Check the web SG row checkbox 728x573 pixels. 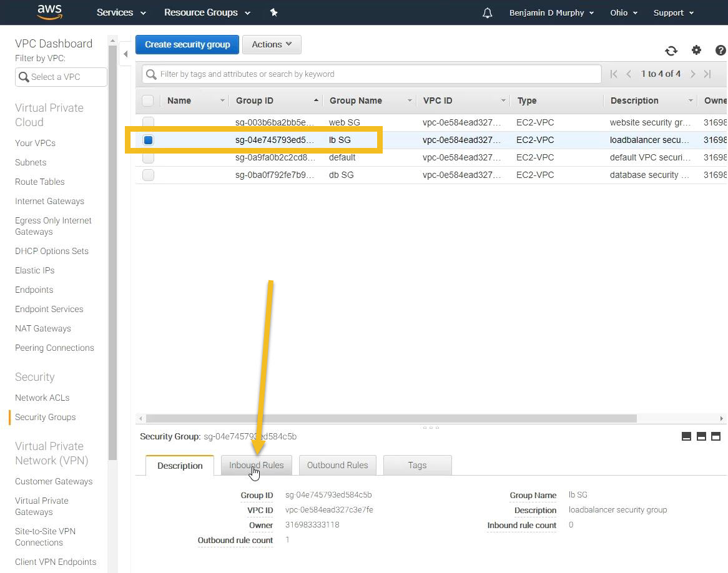pyautogui.click(x=148, y=122)
